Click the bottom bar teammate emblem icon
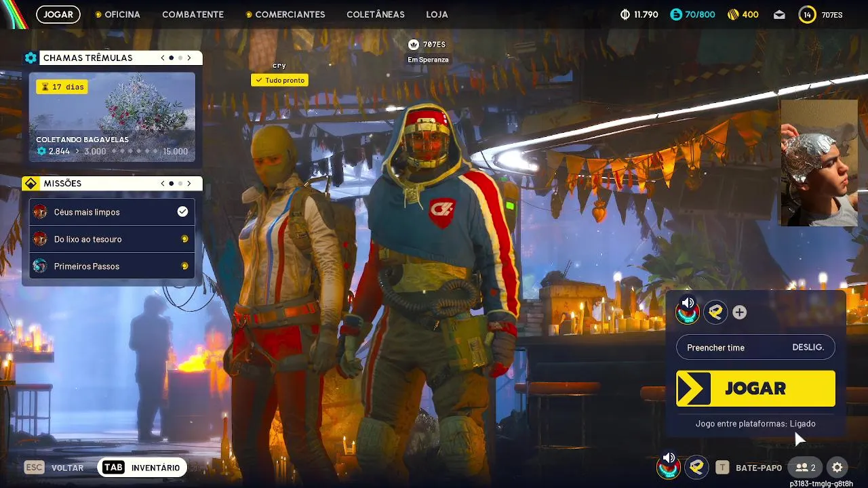Screen dimensions: 868x488 point(696,467)
